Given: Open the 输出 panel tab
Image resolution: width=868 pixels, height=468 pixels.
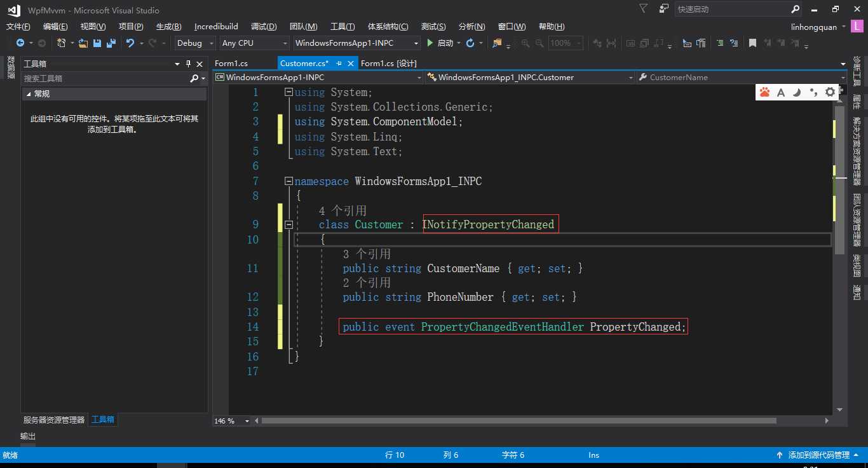Looking at the screenshot, I should pos(28,436).
